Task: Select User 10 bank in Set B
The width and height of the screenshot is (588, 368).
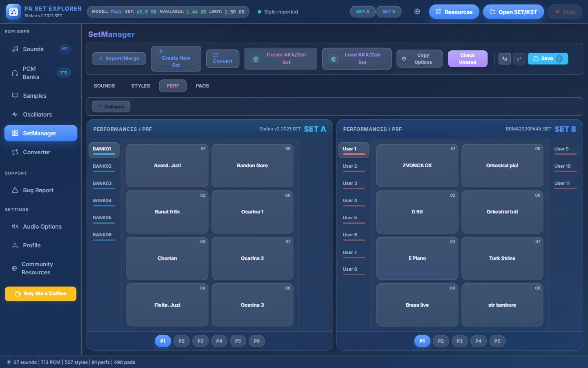Action: click(x=565, y=166)
